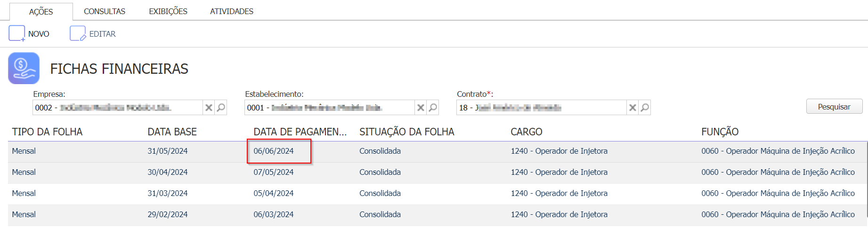
Task: Click inside the Contrato input field
Action: pyautogui.click(x=542, y=108)
